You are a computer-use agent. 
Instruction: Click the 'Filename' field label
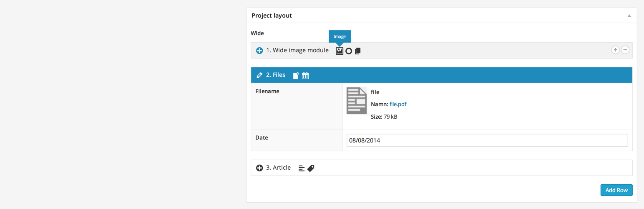coord(267,91)
